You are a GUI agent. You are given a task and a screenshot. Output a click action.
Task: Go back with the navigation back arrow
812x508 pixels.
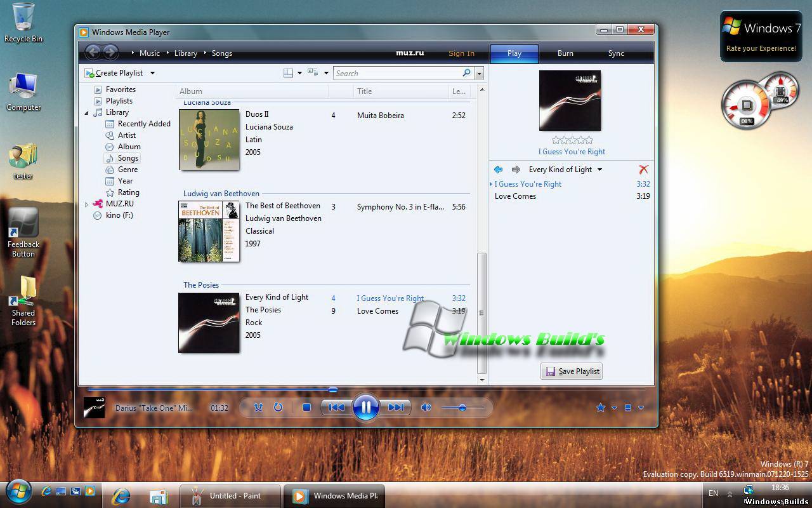click(93, 53)
